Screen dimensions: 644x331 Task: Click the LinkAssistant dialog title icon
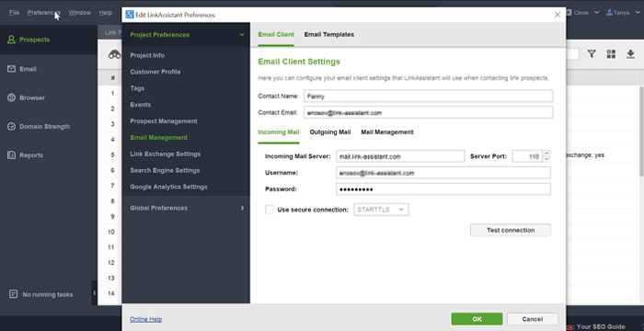tap(130, 15)
